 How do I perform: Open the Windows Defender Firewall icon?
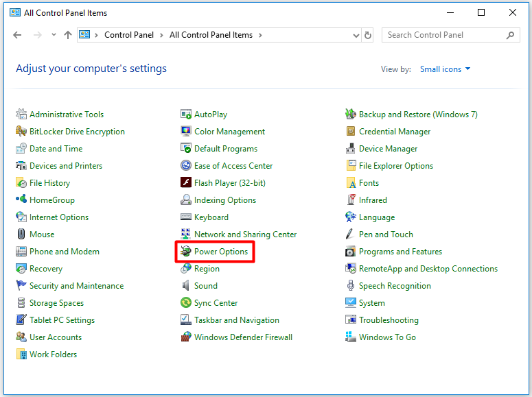coord(186,337)
